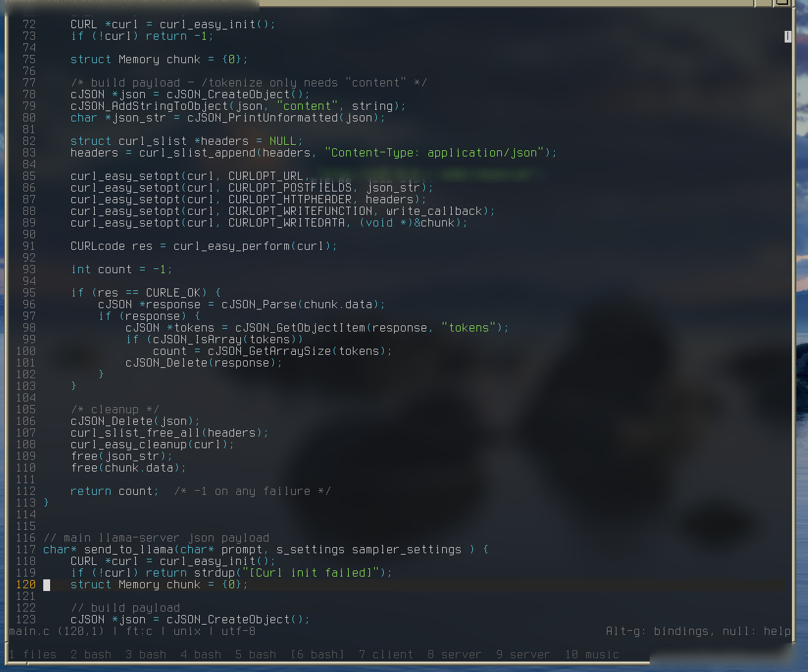Click 'curl_easy_perform(curl)' on line 91
This screenshot has height=672, width=808.
pyautogui.click(x=252, y=246)
